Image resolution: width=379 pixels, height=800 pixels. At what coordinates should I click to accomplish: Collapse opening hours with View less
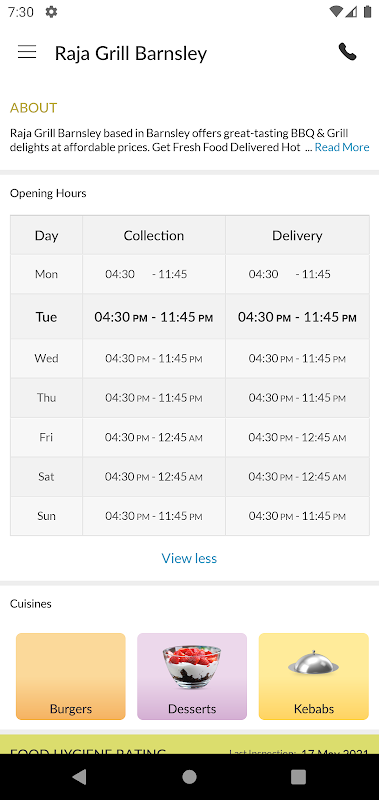[189, 558]
